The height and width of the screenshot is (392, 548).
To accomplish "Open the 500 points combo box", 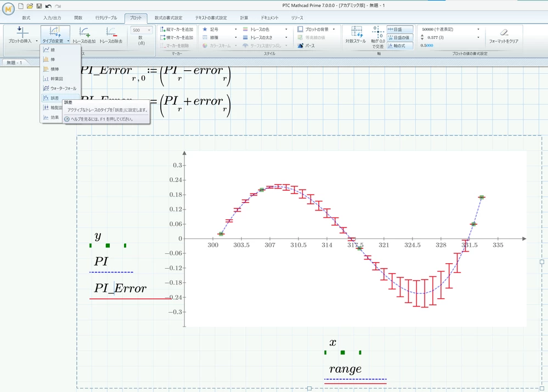I will (141, 30).
